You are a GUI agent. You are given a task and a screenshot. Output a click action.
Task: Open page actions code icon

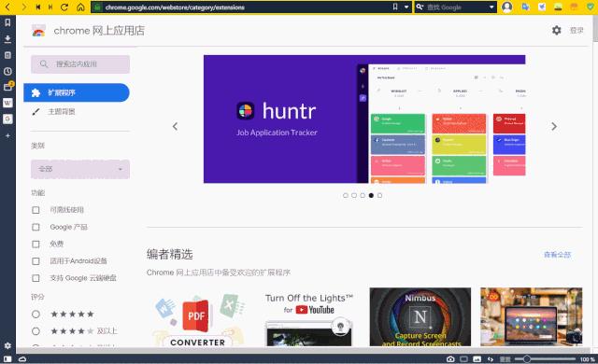coord(491,358)
